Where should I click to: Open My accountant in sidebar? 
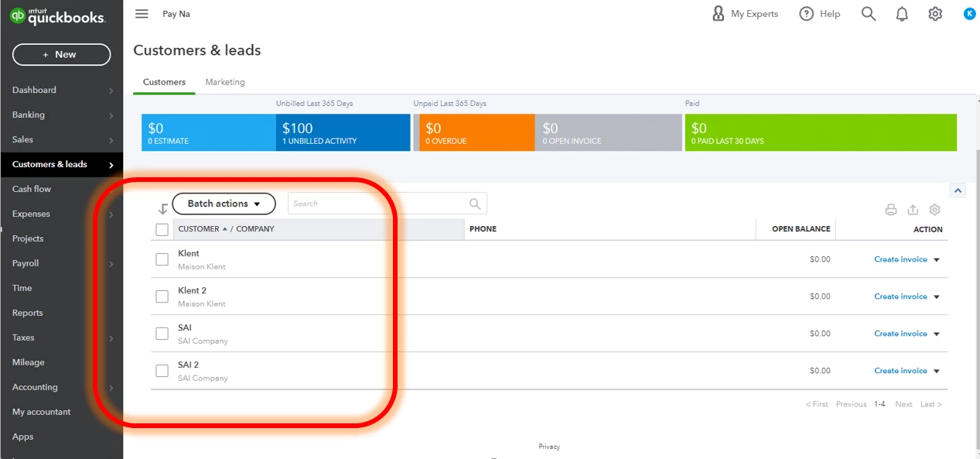tap(42, 412)
